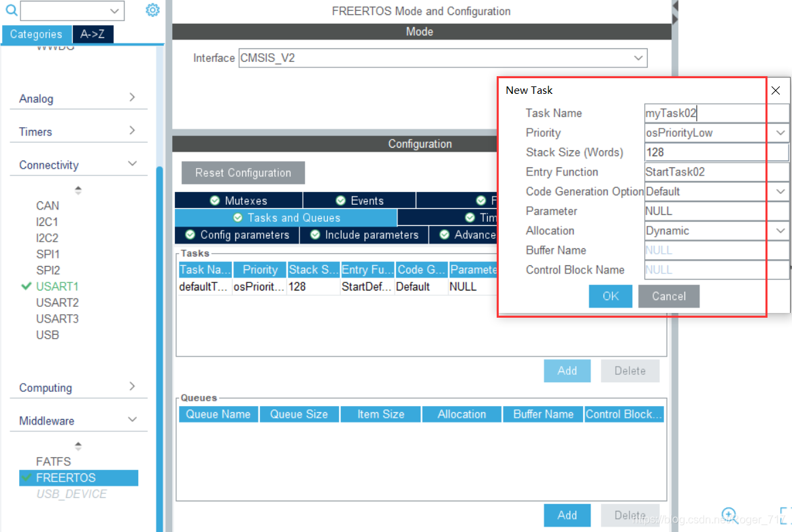This screenshot has width=792, height=532.
Task: Click the Queue Size column header
Action: coord(299,414)
